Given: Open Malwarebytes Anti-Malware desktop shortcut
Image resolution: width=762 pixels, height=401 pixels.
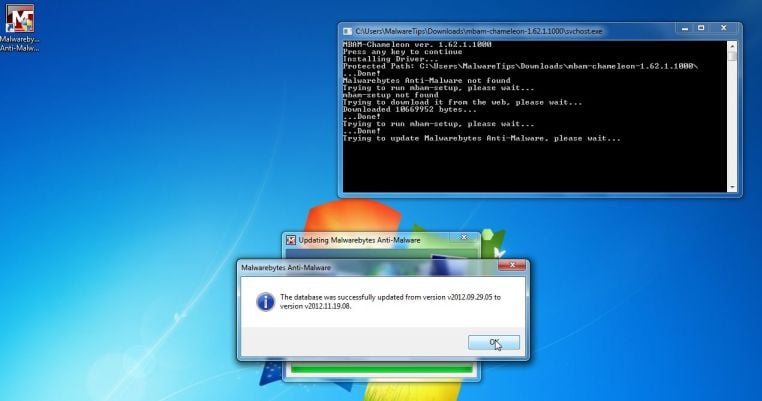Looking at the screenshot, I should click(x=19, y=27).
